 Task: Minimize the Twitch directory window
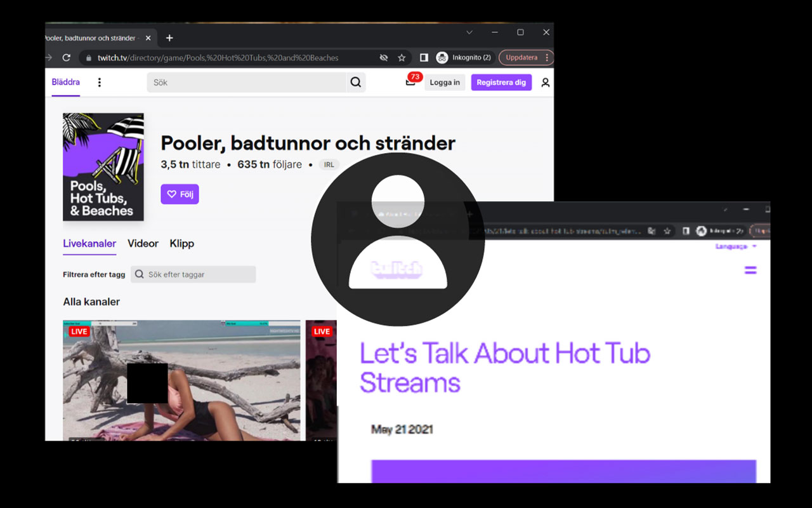[x=495, y=32]
